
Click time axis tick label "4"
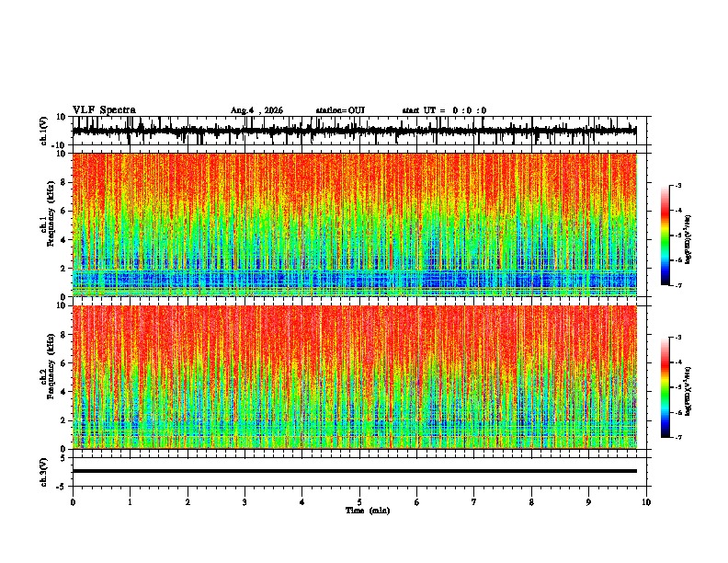tap(302, 502)
